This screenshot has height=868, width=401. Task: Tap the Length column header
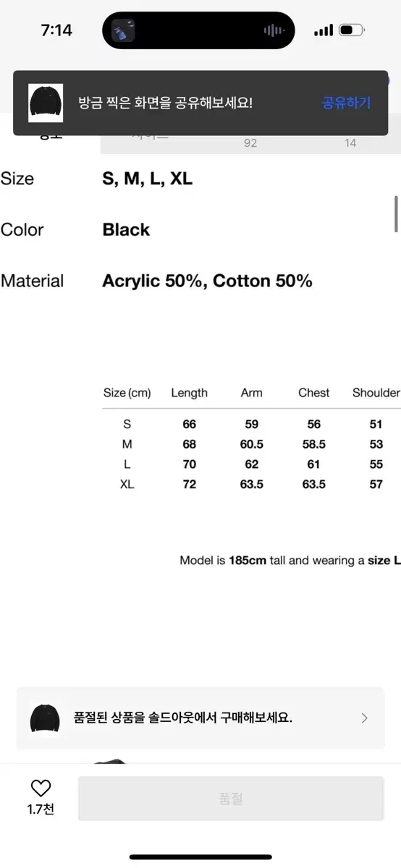[x=190, y=393]
